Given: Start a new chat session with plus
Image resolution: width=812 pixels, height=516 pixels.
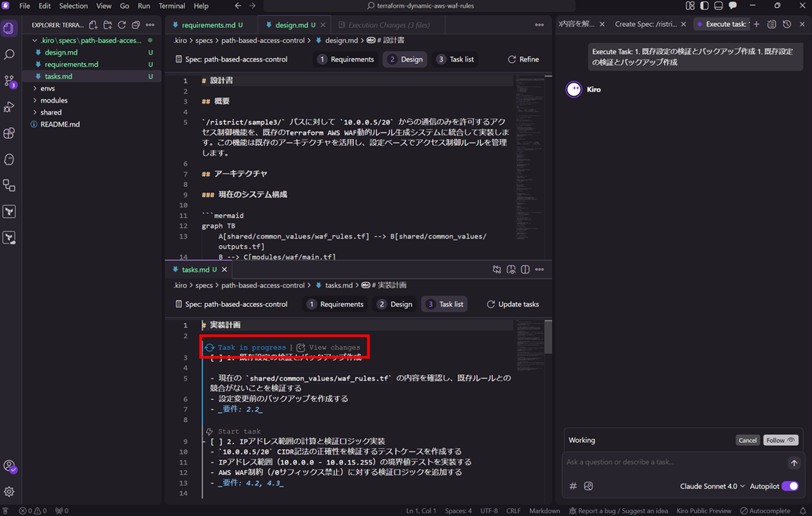Looking at the screenshot, I should pos(757,24).
